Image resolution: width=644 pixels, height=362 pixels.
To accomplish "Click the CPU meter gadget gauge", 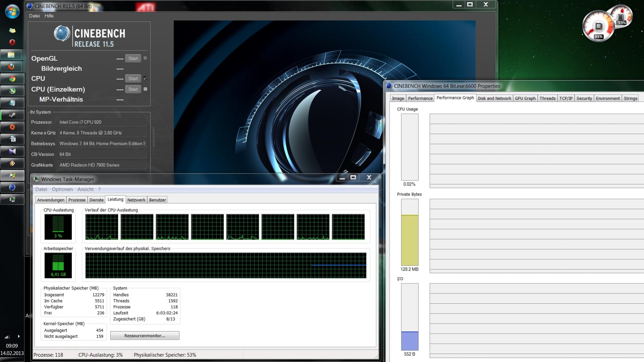I will point(598,26).
